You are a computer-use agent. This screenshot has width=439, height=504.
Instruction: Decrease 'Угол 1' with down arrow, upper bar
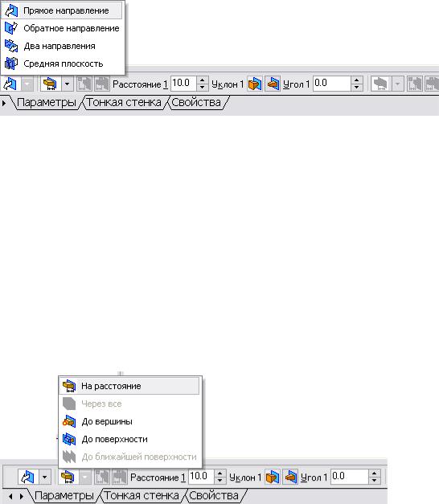[x=357, y=88]
